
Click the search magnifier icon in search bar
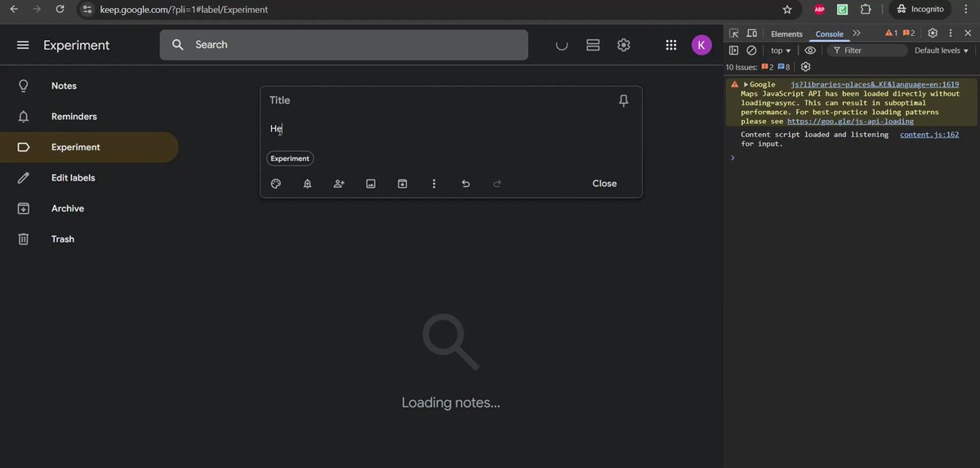tap(178, 45)
